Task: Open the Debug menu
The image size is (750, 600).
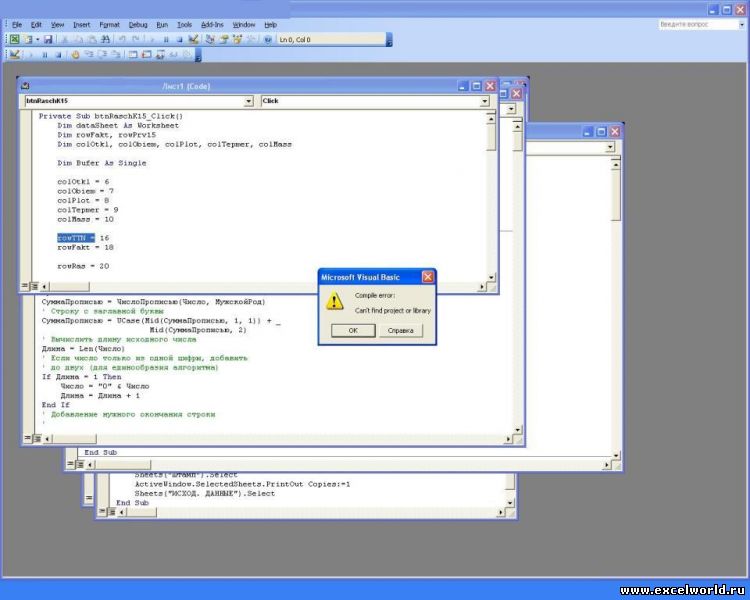Action: point(137,24)
